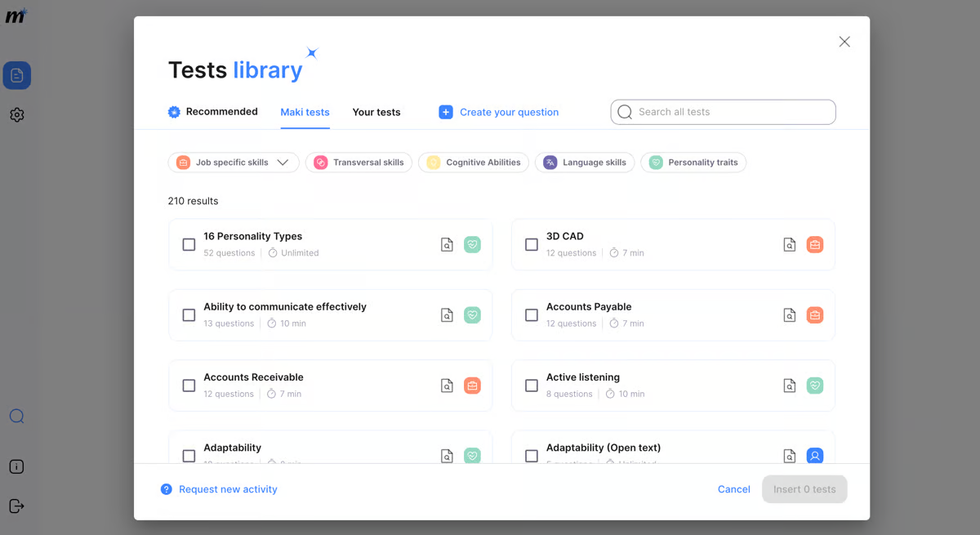Open the Maki logo home

click(x=16, y=16)
